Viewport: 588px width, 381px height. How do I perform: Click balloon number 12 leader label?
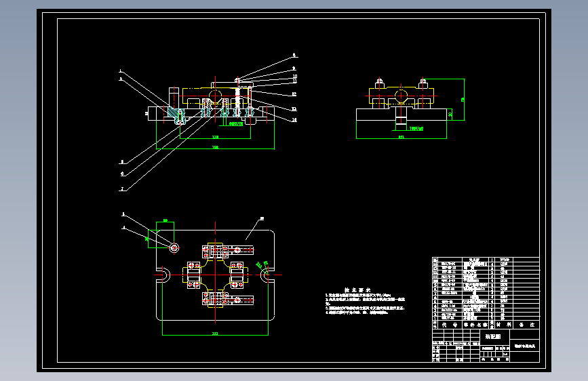(294, 94)
